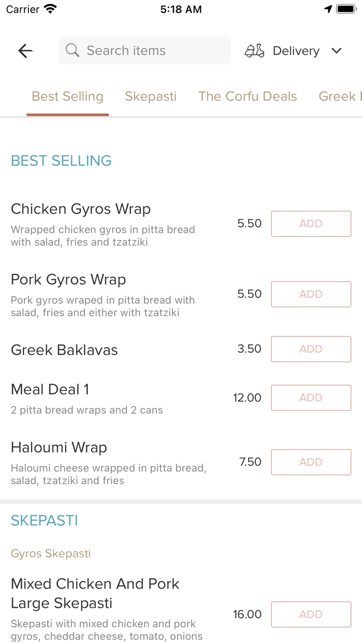The width and height of the screenshot is (362, 644).
Task: Open the Haloumi Wrap item title
Action: coord(59,447)
